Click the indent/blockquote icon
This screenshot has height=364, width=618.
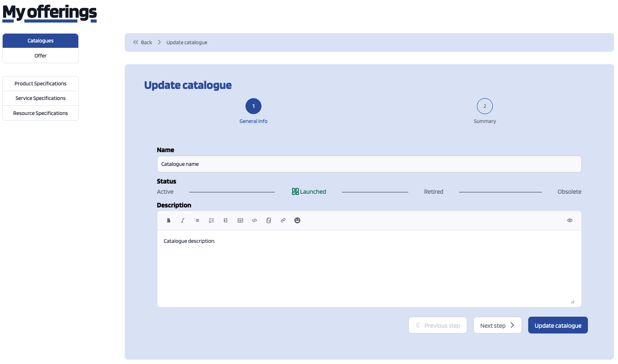coord(226,220)
